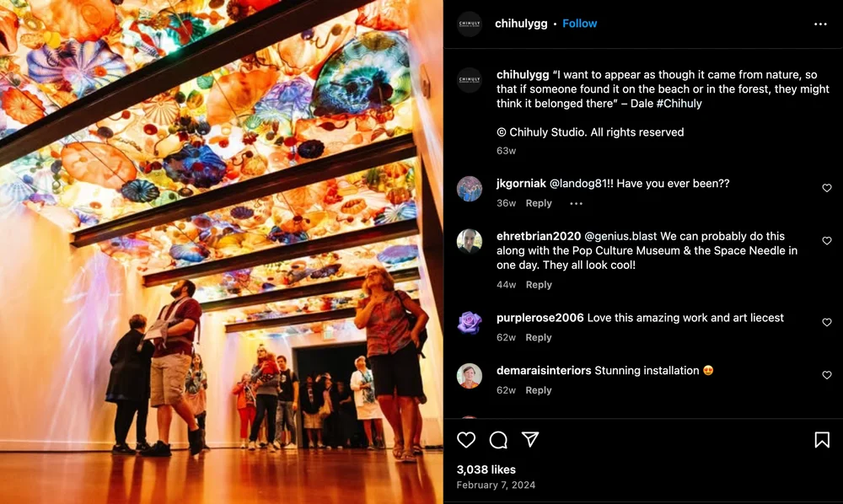Viewport: 843px width, 504px height.
Task: Reply to demaraisinteriors' comment
Action: (539, 390)
